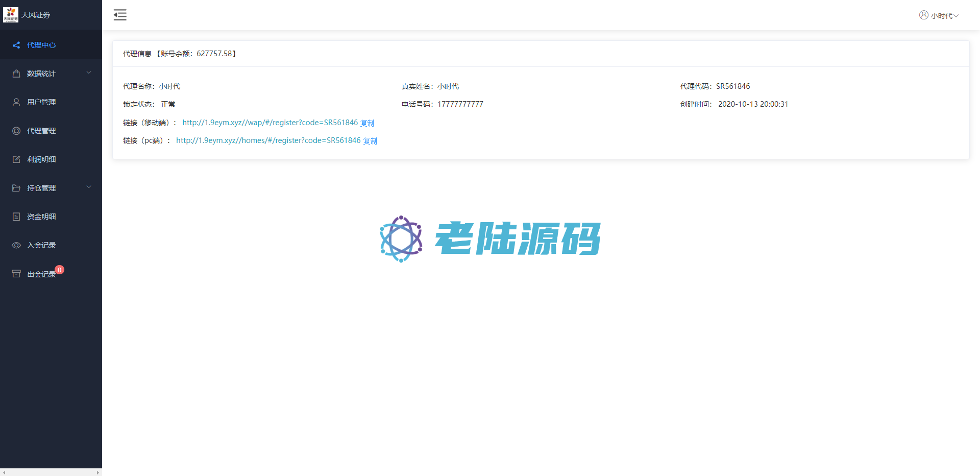Click the 天风证券 logo icon
This screenshot has height=476, width=980.
tap(11, 15)
